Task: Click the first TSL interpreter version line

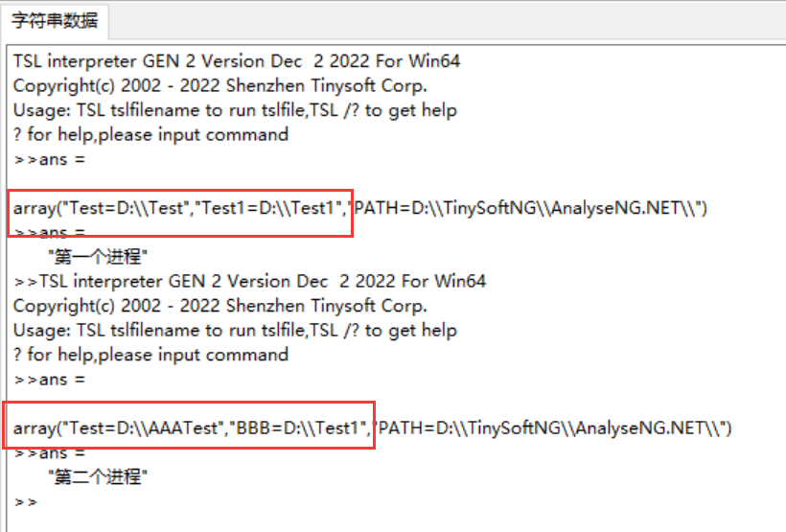Action: pyautogui.click(x=236, y=61)
